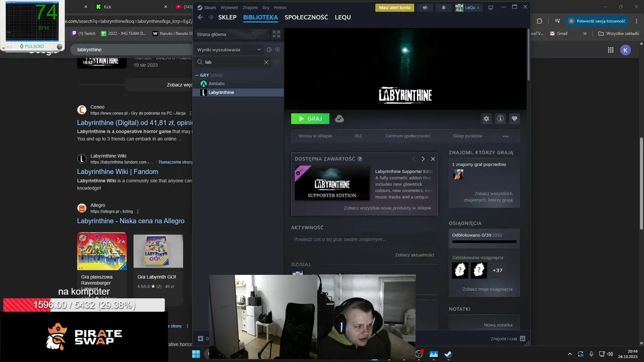
Task: Open the Gmail bookmark in Chrome
Action: (558, 33)
